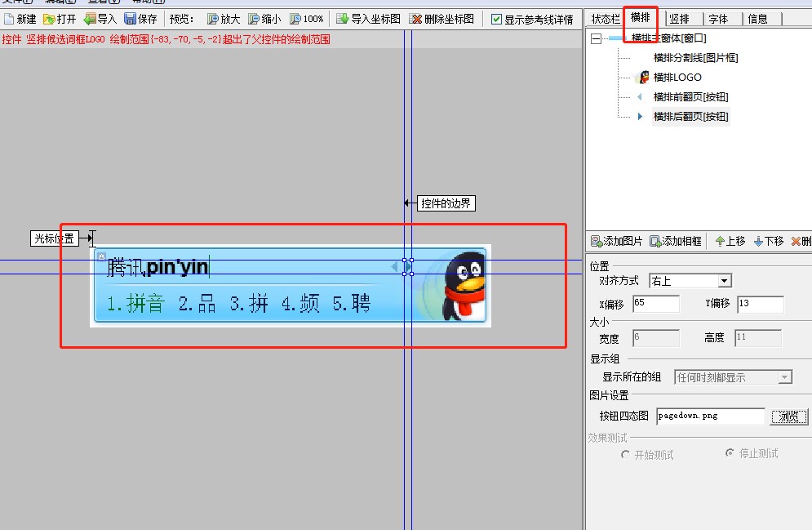Select 横排后翻页[按钮] tree item

click(x=691, y=117)
